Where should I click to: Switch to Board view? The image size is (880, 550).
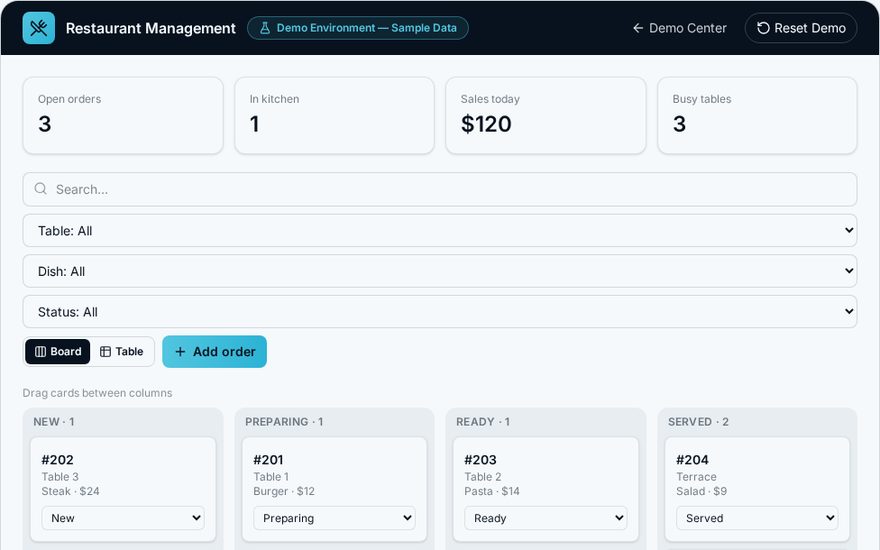click(58, 351)
